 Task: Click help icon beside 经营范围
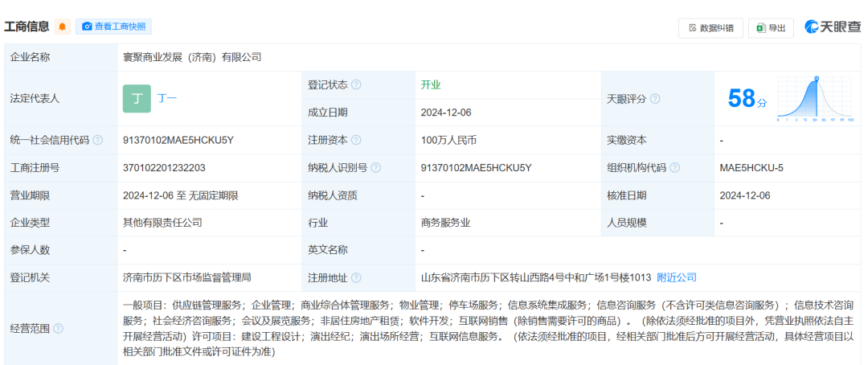[58, 328]
